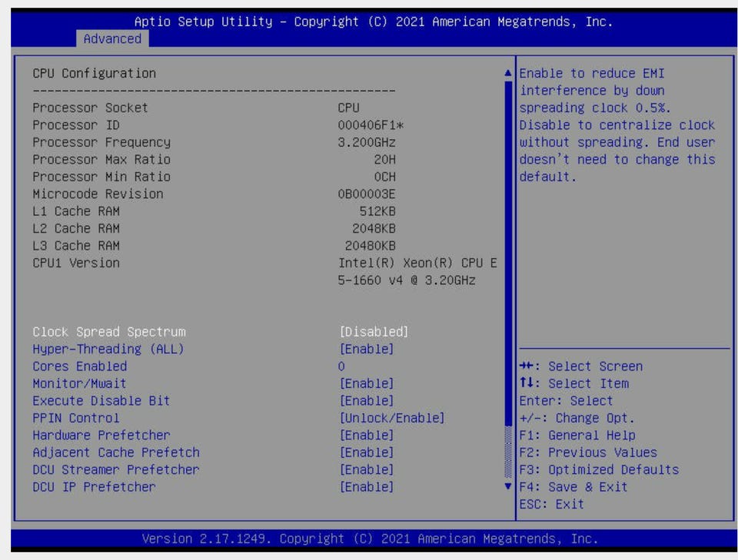Click the F3: Optimized Defaults hint
738x560 pixels.
(x=599, y=469)
